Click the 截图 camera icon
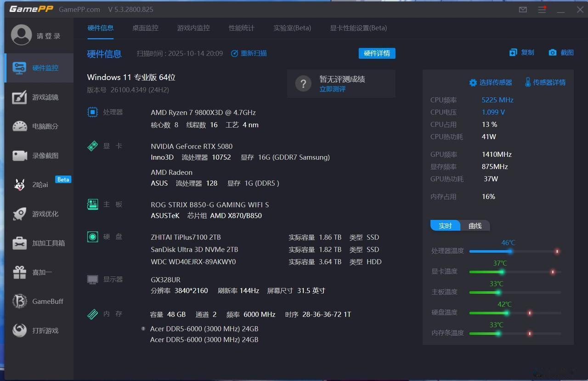This screenshot has height=381, width=588. click(x=553, y=52)
